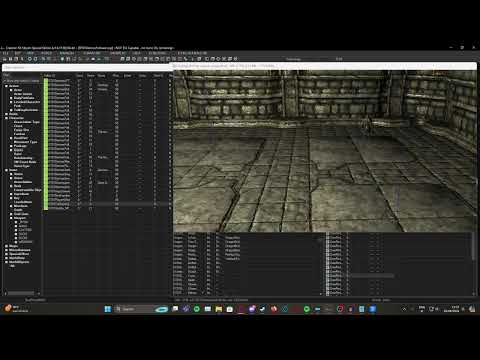
Task: Click the undo toolbar icon
Action: coord(30,59)
